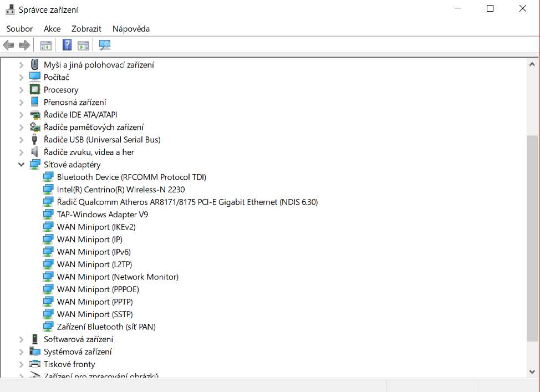The image size is (540, 392).
Task: Click the vertical scrollbar thumb
Action: (532, 238)
